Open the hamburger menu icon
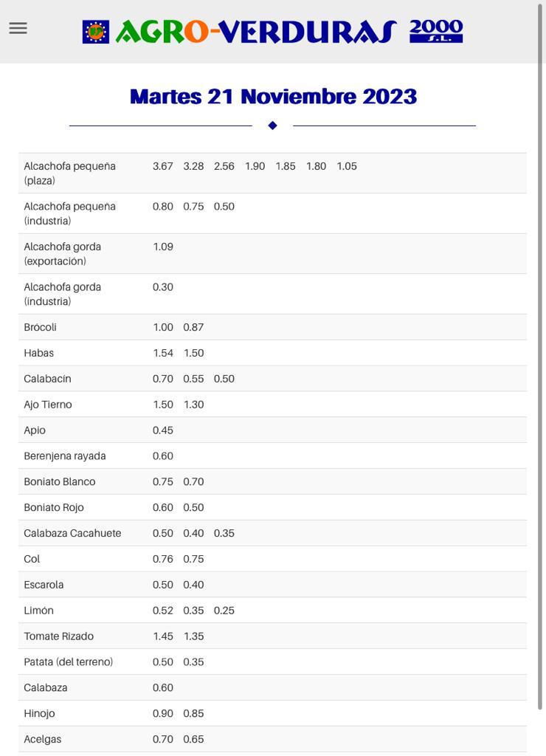Viewport: 546px width, 756px height. [18, 28]
